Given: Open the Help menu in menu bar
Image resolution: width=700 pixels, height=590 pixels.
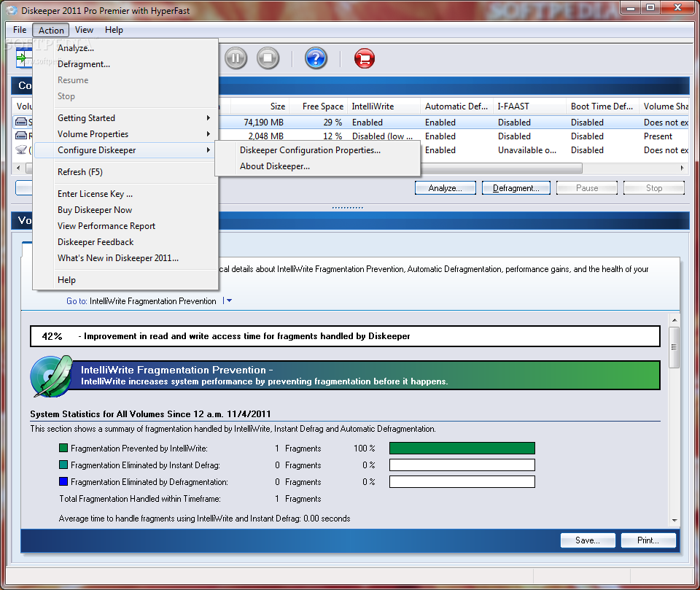Looking at the screenshot, I should (114, 30).
